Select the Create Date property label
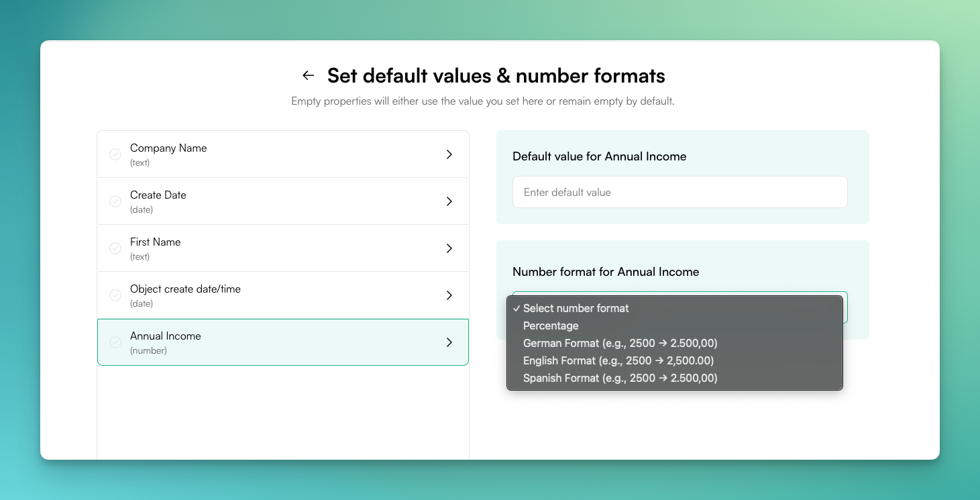This screenshot has height=500, width=980. click(158, 195)
